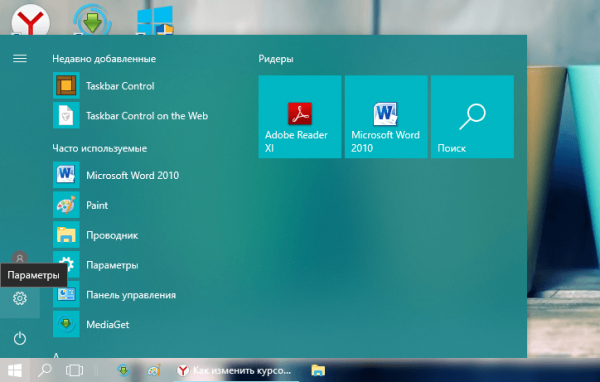Launch MediaGet from the app list
The image size is (600, 382).
[x=108, y=325]
